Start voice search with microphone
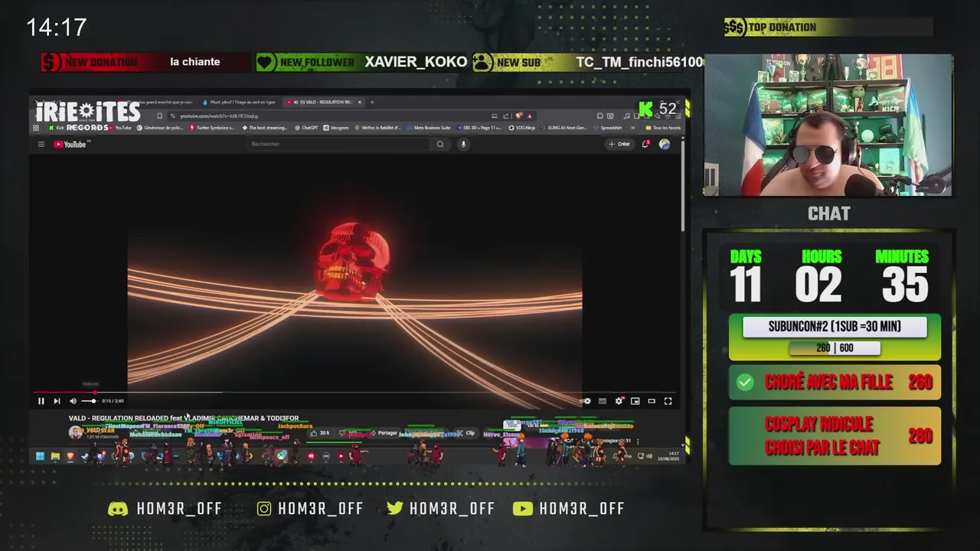 point(463,144)
